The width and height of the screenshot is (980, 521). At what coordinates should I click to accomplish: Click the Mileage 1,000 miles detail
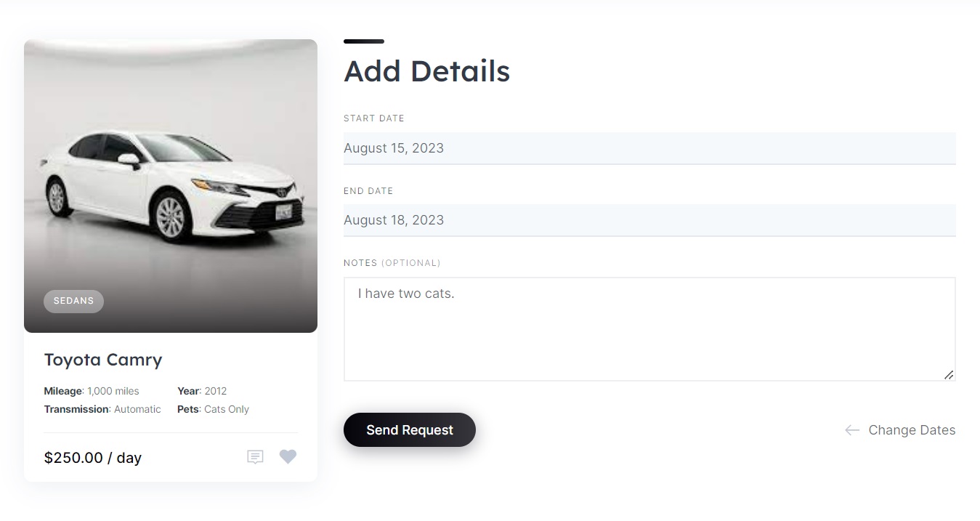[92, 391]
